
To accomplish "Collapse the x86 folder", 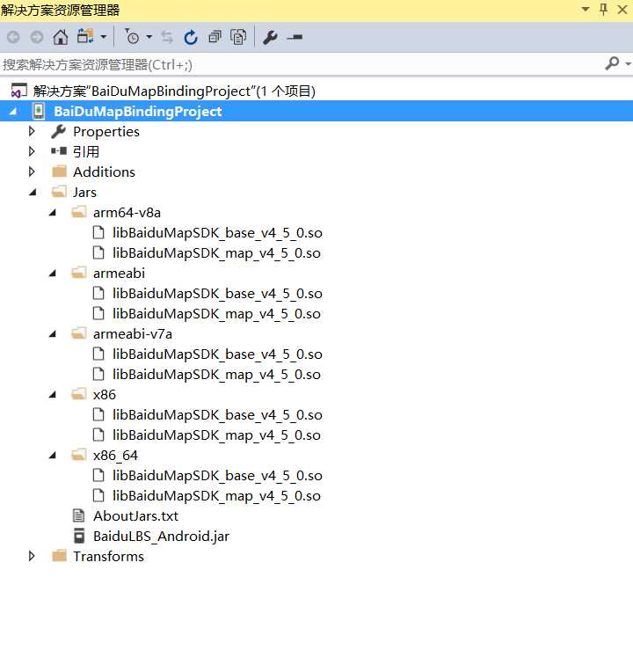I will 53,395.
